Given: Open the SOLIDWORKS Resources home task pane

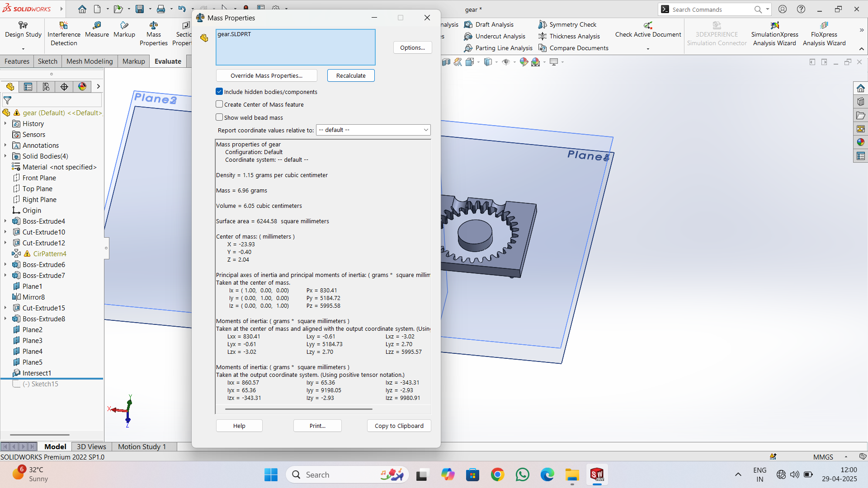Looking at the screenshot, I should [x=860, y=88].
